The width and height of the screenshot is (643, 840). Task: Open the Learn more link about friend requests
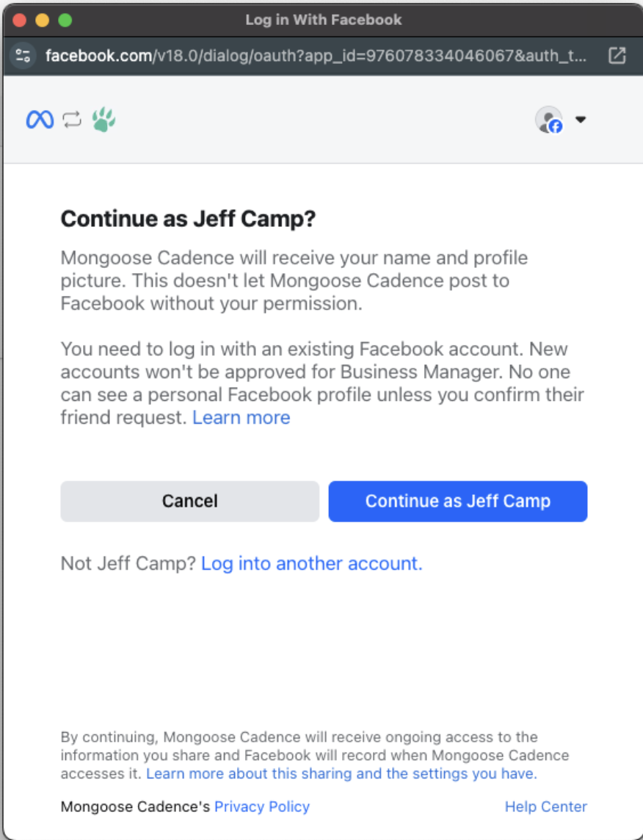pyautogui.click(x=241, y=418)
